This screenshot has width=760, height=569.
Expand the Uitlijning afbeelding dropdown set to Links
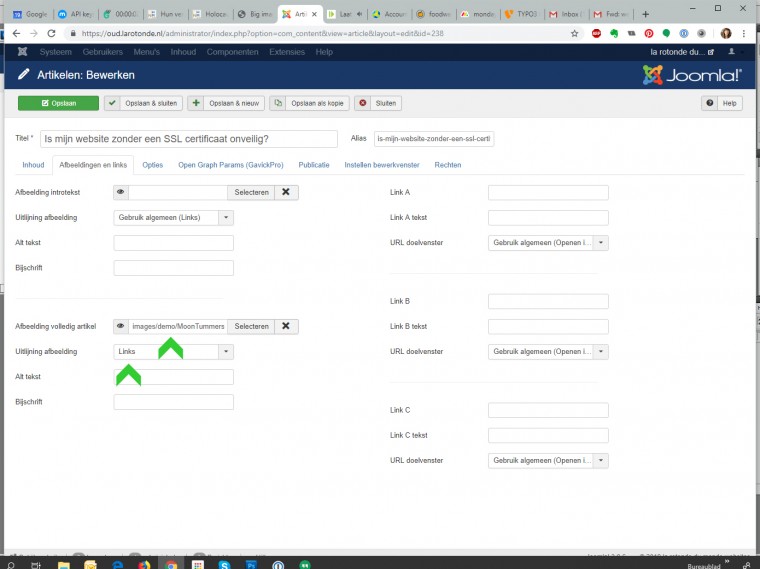click(x=226, y=351)
